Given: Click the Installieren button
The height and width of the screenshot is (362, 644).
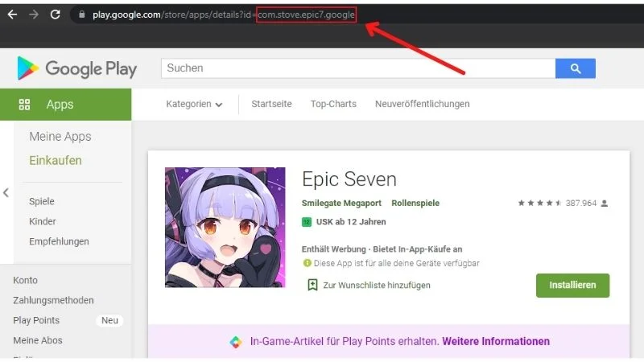Looking at the screenshot, I should [572, 286].
